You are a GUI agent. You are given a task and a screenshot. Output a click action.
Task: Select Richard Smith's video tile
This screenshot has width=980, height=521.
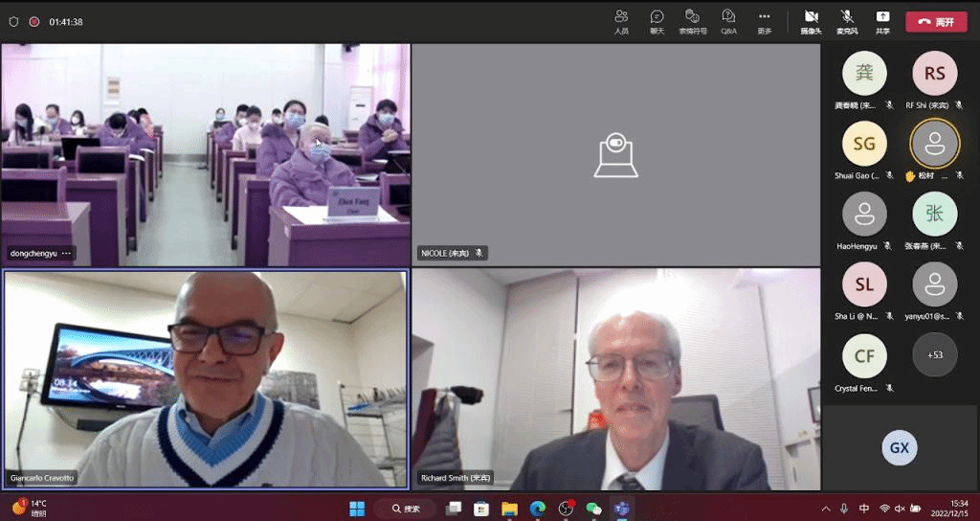point(615,378)
